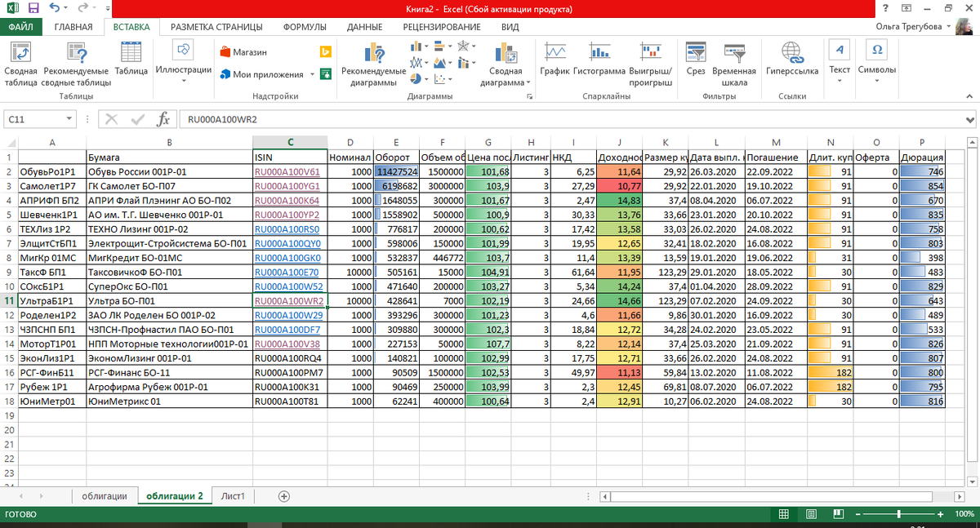
Task: Add a new sheet with plus button
Action: point(284,496)
